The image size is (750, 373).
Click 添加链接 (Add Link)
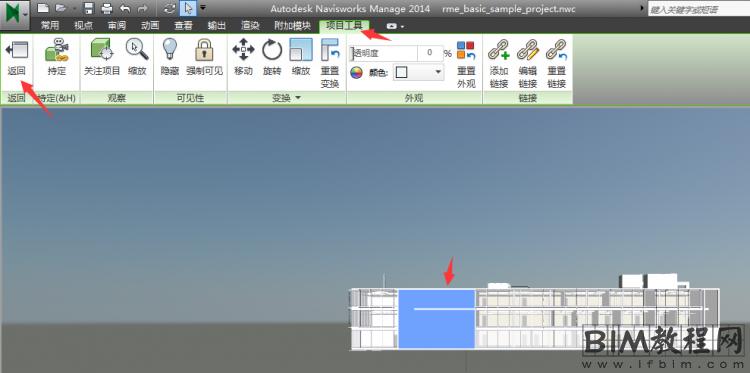499,65
